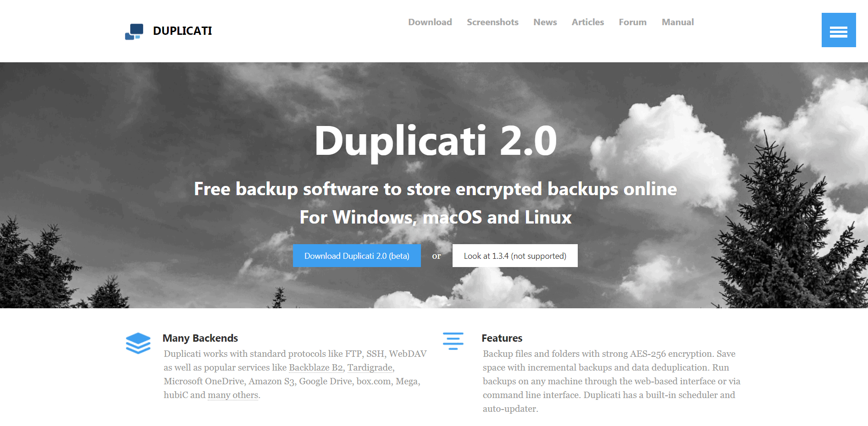Visit the Forum from the navigation
Viewport: 868px width, 426px height.
(x=633, y=22)
